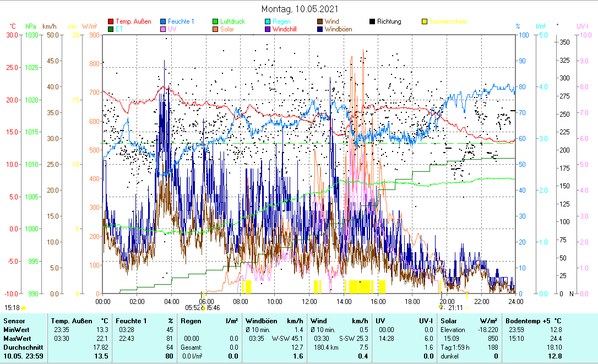Viewport: 598px width, 364px height.
Task: Click the dark blue Windböen legend square
Action: point(320,29)
